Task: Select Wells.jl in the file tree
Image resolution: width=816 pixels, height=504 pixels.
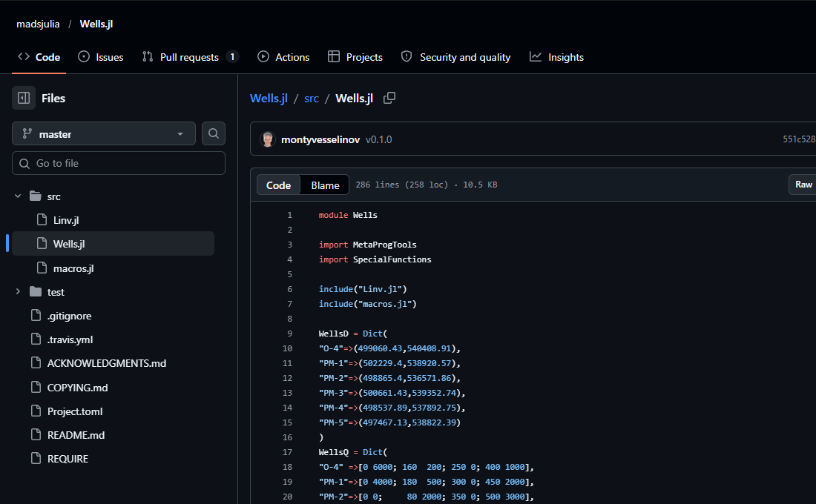Action: point(113,243)
